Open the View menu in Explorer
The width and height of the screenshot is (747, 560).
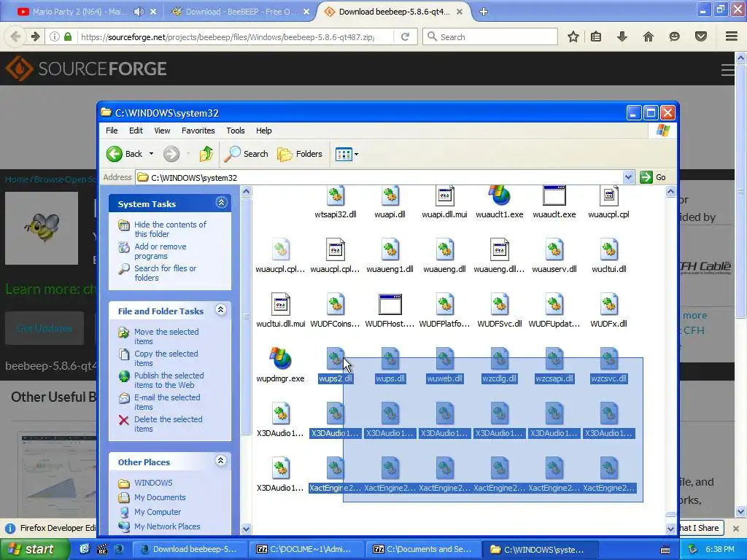tap(162, 131)
